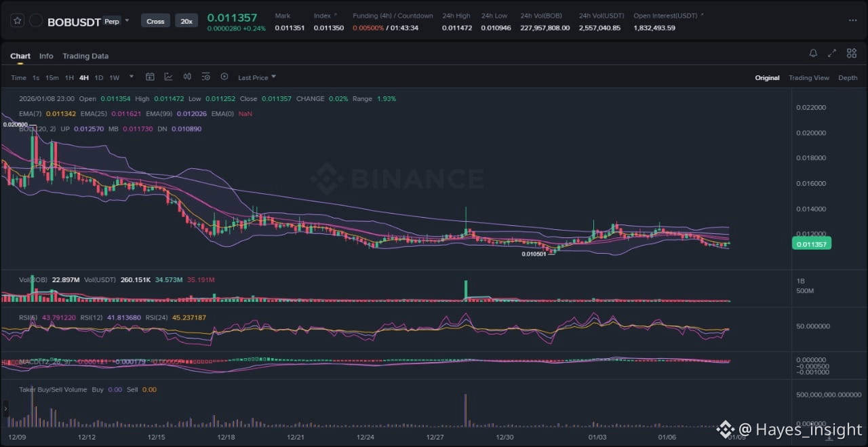Viewport: 868px width, 447px height.
Task: Click the 24h Low value 0.010946
Action: coord(495,28)
